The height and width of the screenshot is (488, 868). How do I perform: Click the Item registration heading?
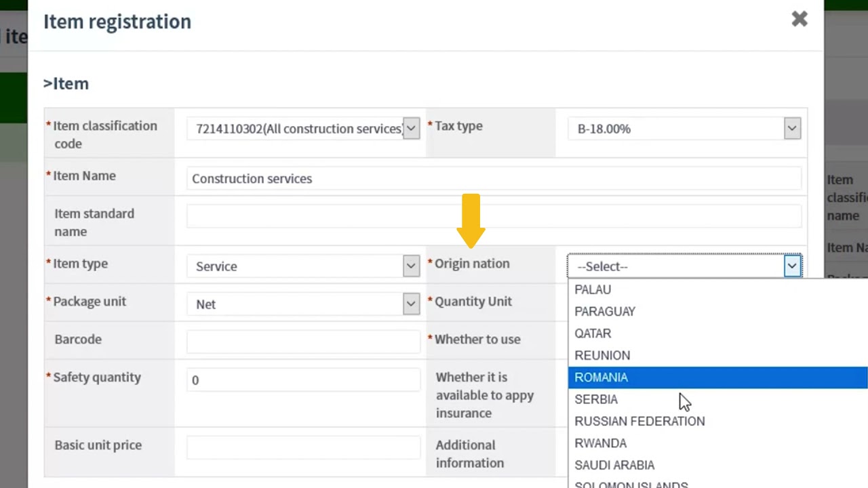(117, 22)
